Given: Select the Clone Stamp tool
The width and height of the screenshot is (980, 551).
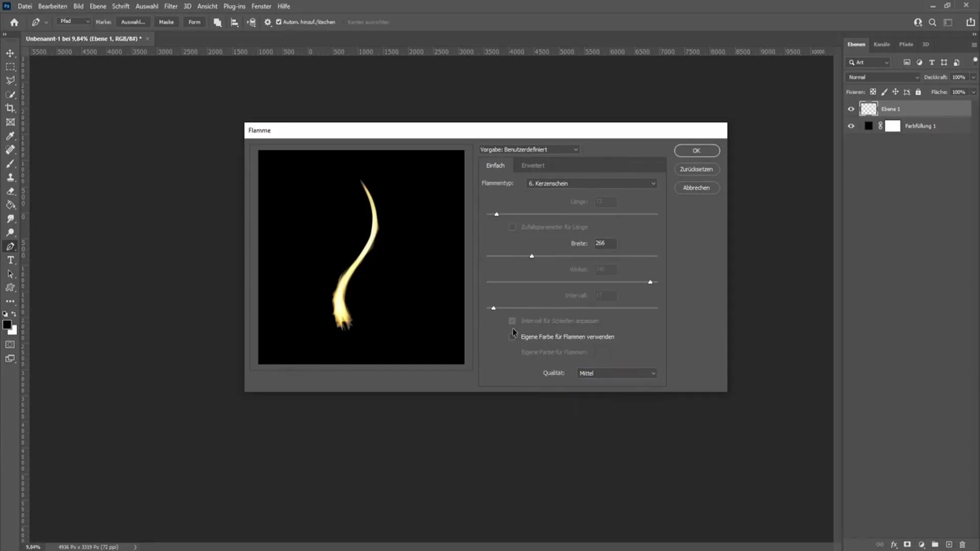Looking at the screenshot, I should pos(10,178).
